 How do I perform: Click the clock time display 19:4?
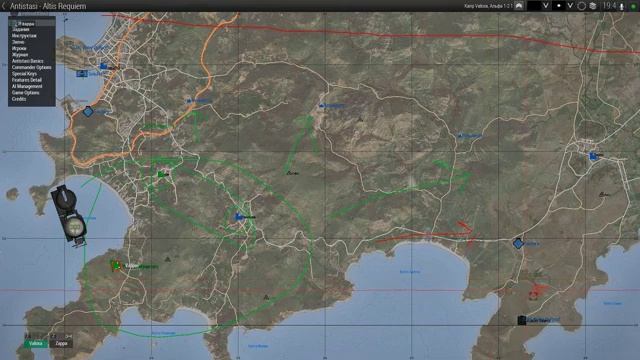click(x=609, y=6)
